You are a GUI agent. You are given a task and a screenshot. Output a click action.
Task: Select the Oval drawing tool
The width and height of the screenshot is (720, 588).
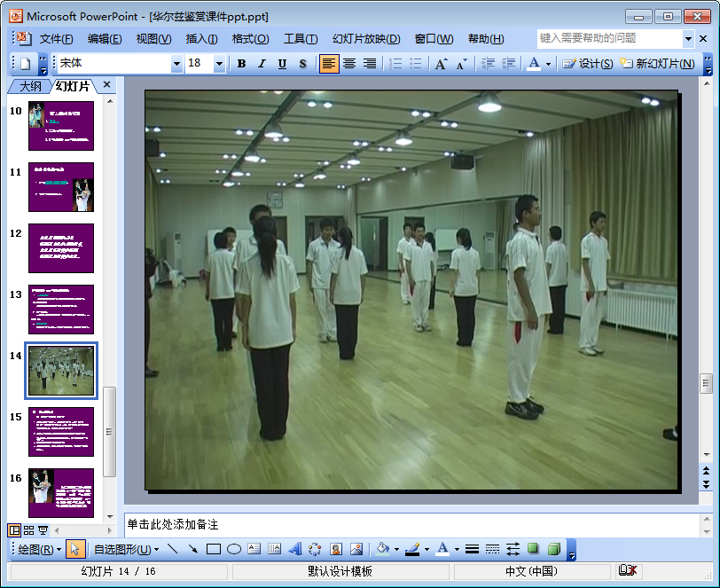234,549
